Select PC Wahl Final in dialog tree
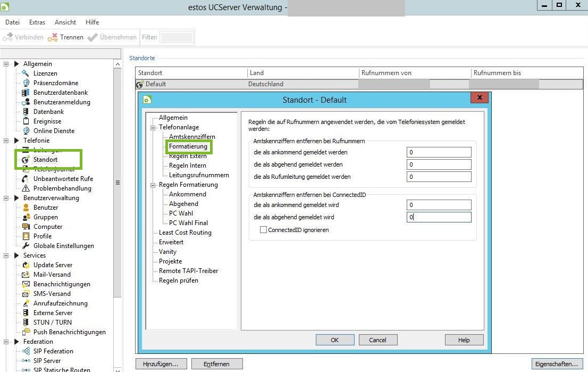588x372 pixels. 188,223
